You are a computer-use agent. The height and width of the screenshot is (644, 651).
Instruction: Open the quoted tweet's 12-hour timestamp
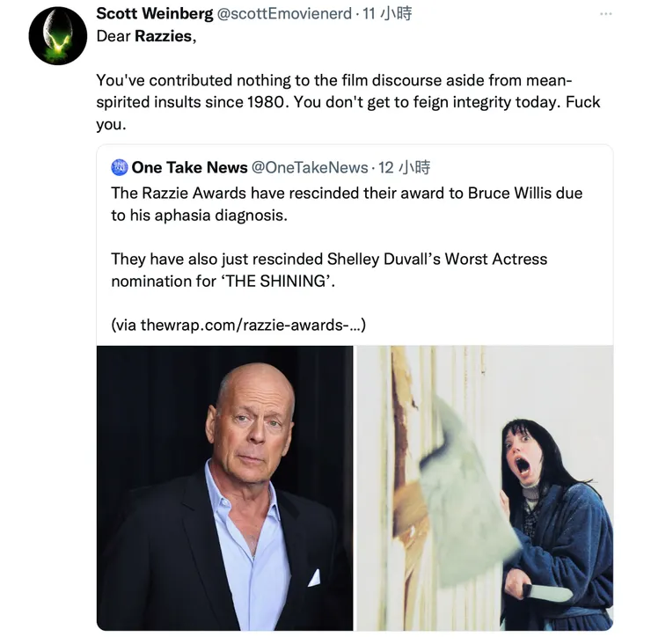pyautogui.click(x=405, y=167)
